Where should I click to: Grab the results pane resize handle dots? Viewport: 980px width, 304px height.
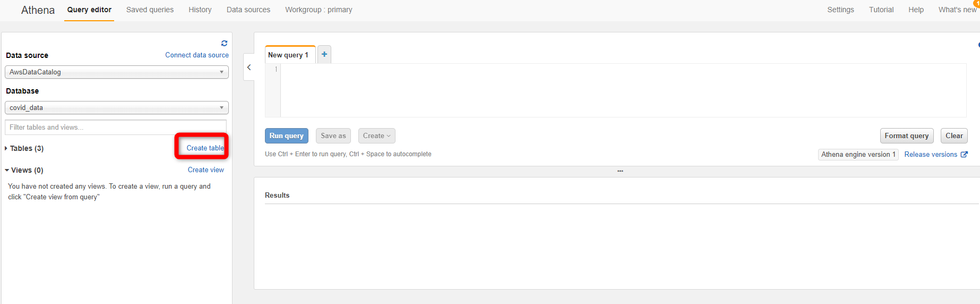coord(620,171)
